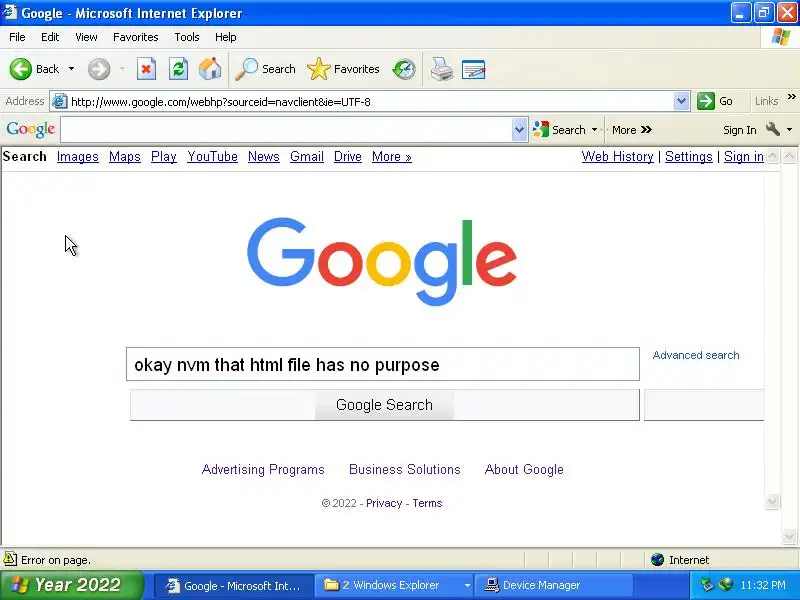The image size is (800, 600).
Task: Open the Favorites menu
Action: point(136,37)
